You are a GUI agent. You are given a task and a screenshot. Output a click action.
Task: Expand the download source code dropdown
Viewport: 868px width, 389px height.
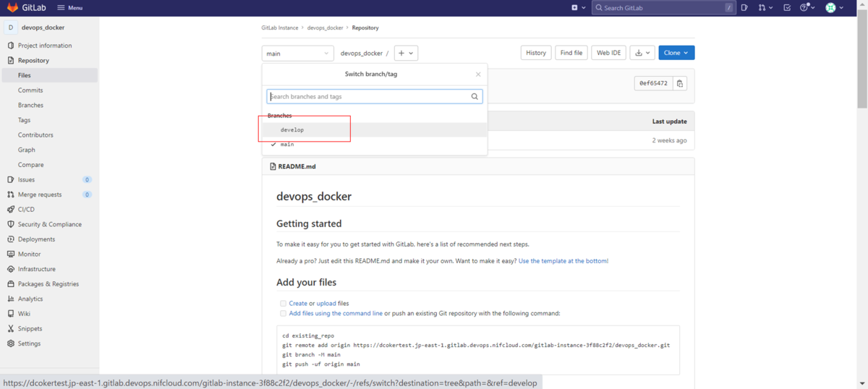(x=642, y=53)
